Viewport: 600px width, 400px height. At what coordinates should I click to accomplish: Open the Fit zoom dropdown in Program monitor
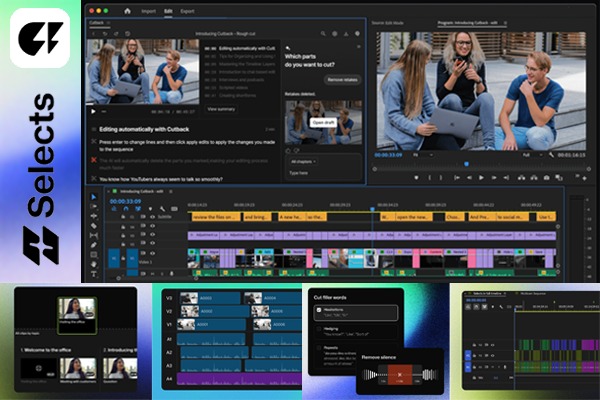click(x=423, y=155)
